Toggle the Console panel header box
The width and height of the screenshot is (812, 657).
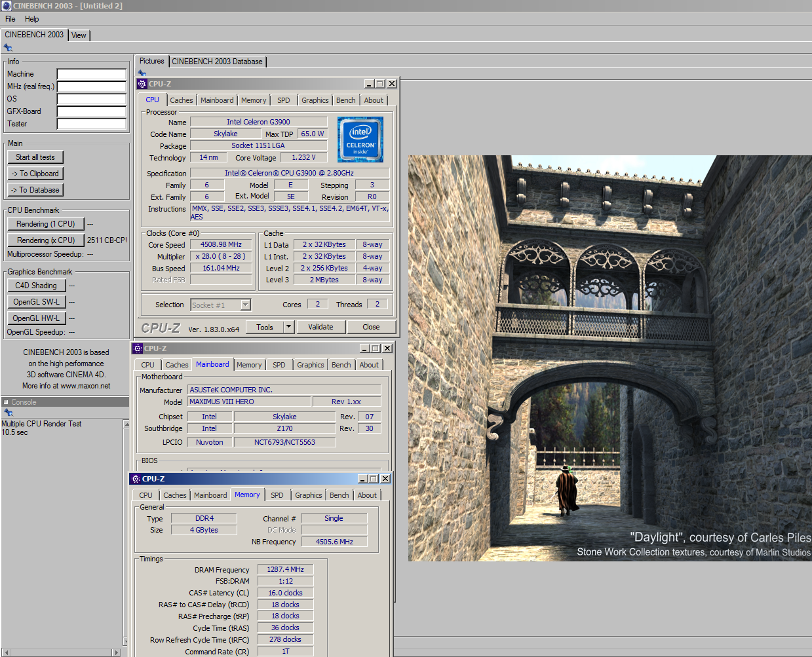(6, 402)
